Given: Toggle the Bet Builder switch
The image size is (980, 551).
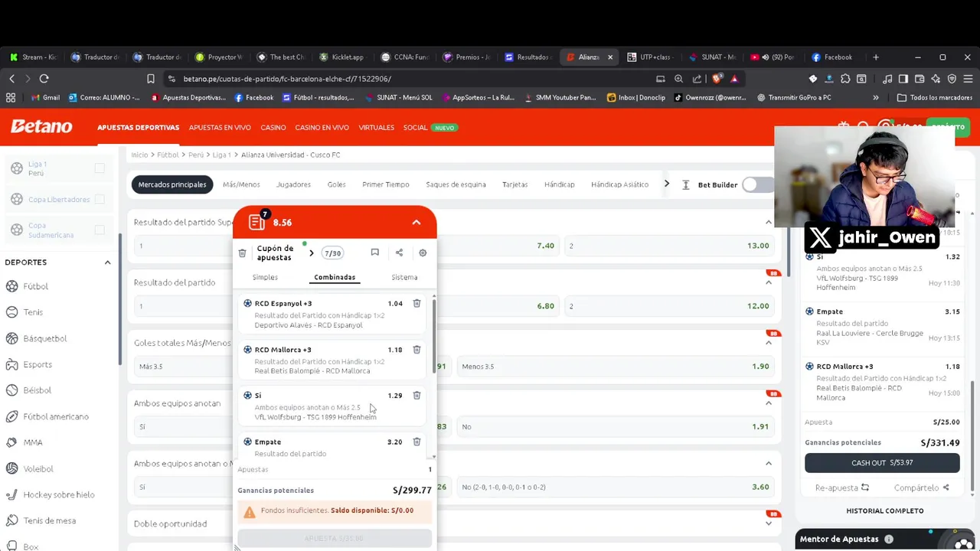Looking at the screenshot, I should click(756, 184).
